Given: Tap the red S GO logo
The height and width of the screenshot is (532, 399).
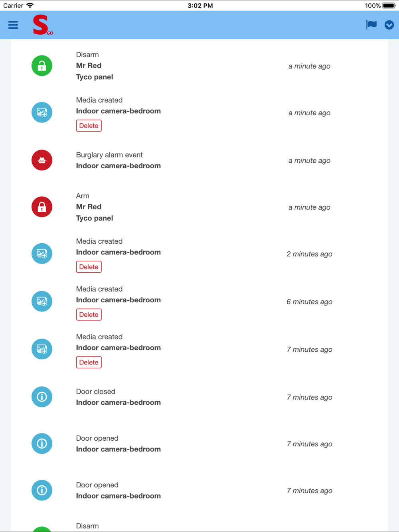Looking at the screenshot, I should pyautogui.click(x=42, y=25).
